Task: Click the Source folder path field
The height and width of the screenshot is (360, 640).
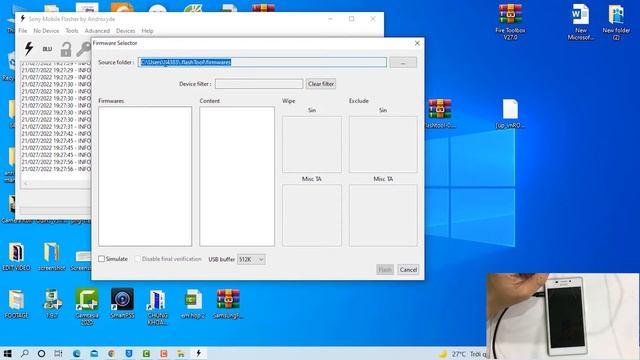Action: (x=262, y=62)
